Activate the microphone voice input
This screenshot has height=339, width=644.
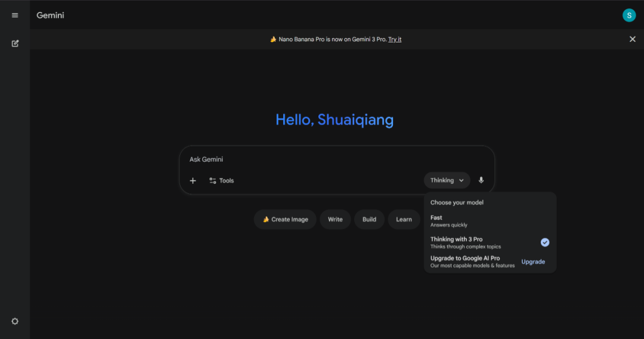481,180
